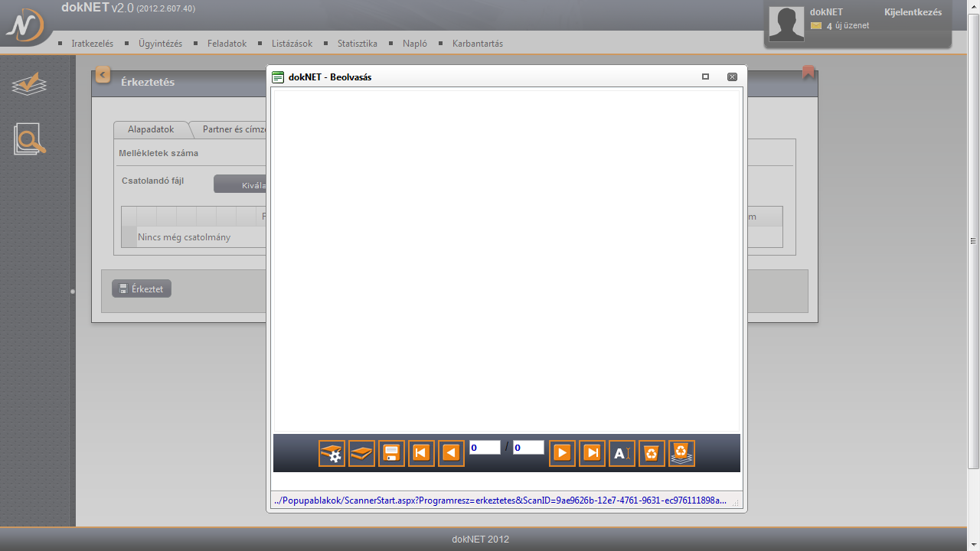
Task: Click the dokNET - Beolvasás title icon
Action: (x=278, y=77)
